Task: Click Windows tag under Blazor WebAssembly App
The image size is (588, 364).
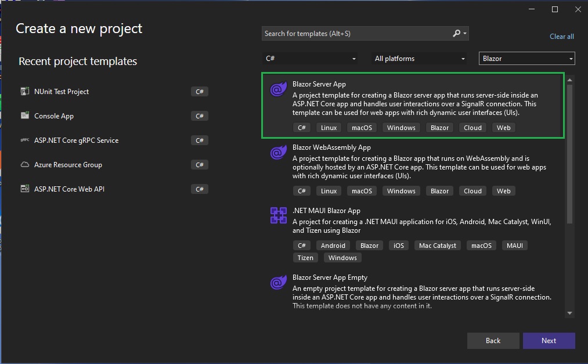Action: point(401,191)
